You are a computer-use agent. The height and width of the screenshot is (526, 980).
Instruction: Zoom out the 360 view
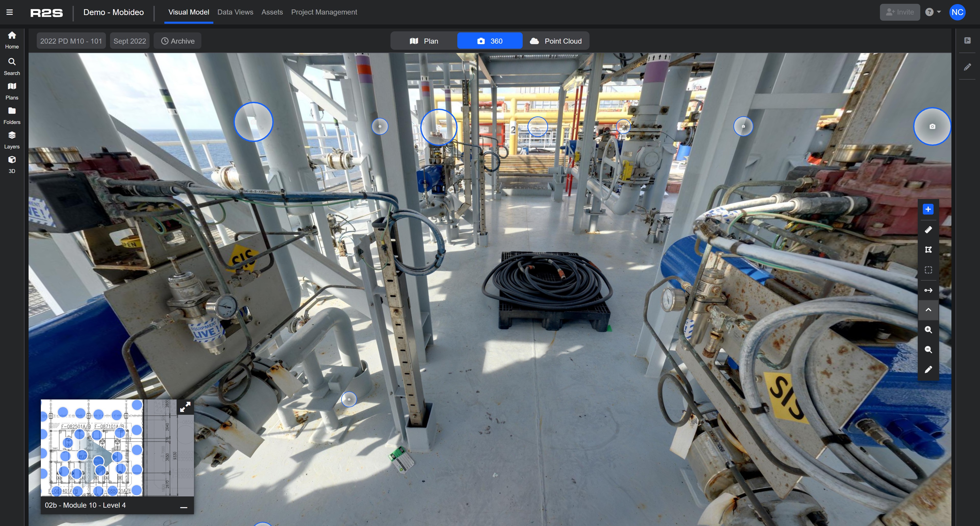coord(928,349)
